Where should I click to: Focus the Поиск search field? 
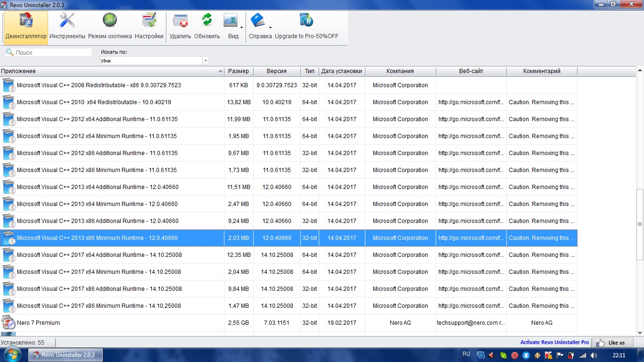53,52
